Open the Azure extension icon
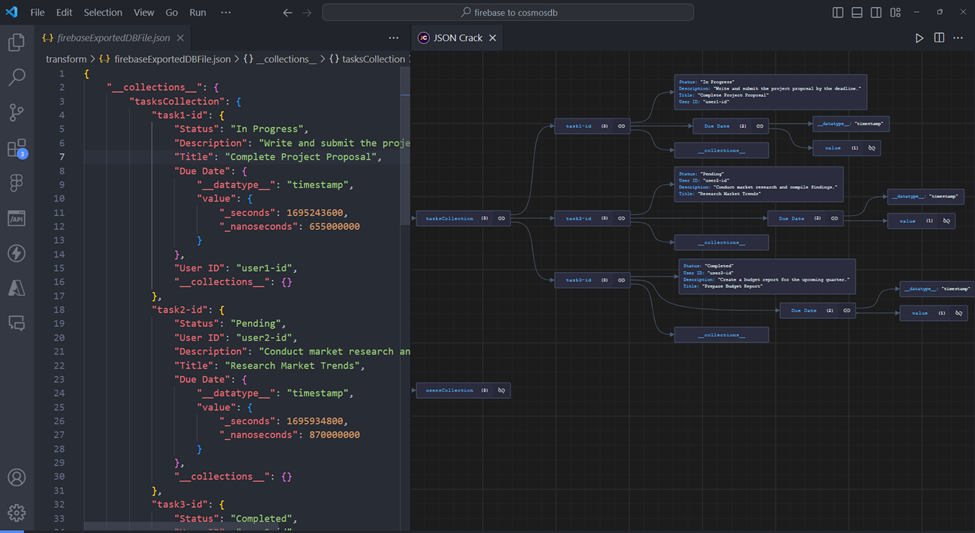975x533 pixels. click(17, 288)
